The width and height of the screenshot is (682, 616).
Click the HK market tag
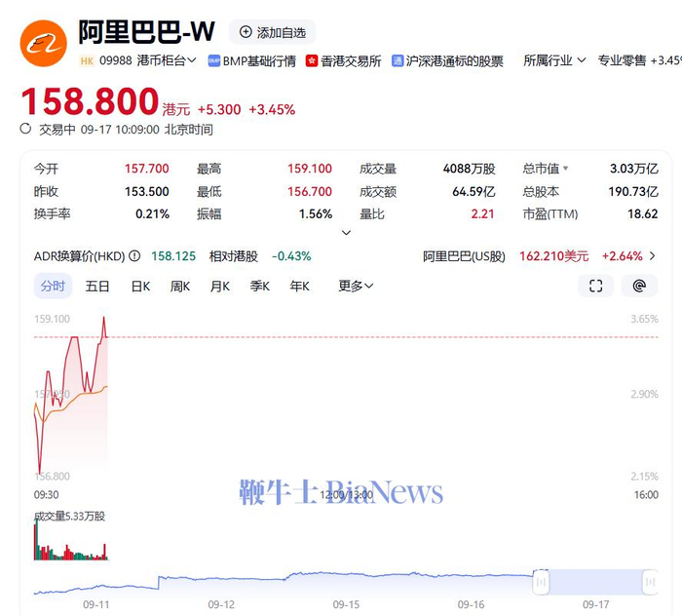pyautogui.click(x=87, y=60)
